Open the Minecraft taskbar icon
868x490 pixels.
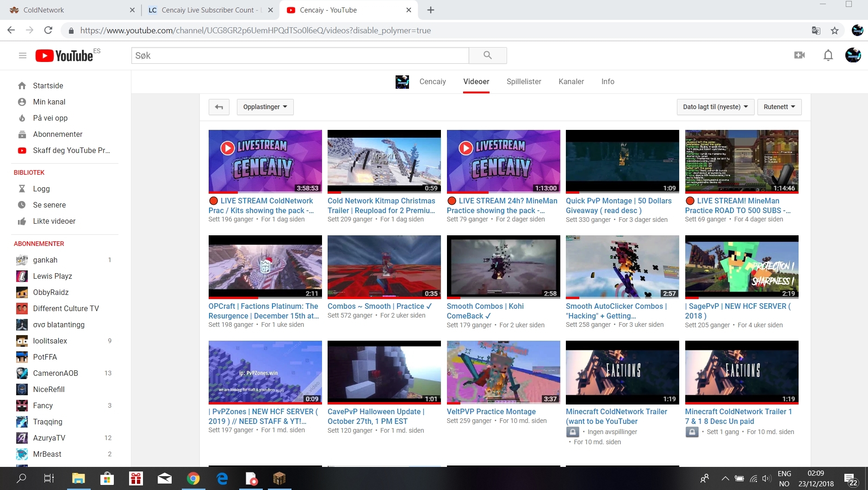(x=279, y=478)
